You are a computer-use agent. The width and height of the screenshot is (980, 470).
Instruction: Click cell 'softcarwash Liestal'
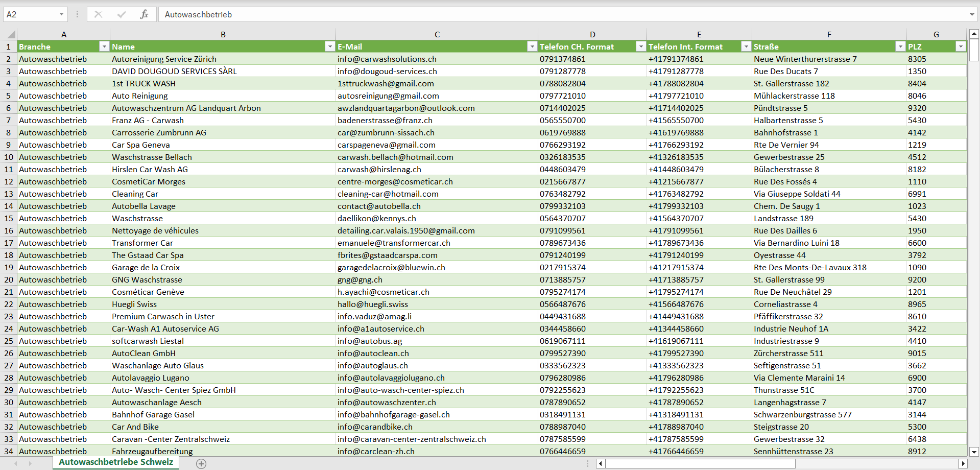pyautogui.click(x=223, y=341)
